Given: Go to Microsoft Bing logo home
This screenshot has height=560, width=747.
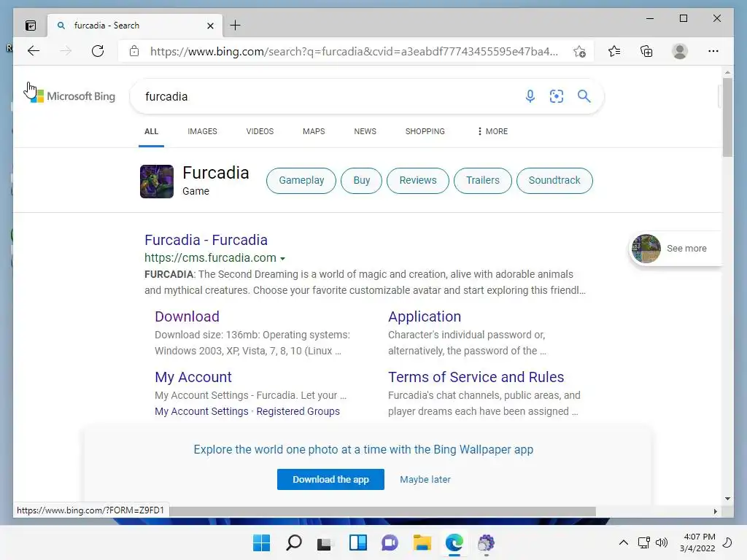Looking at the screenshot, I should tap(72, 96).
